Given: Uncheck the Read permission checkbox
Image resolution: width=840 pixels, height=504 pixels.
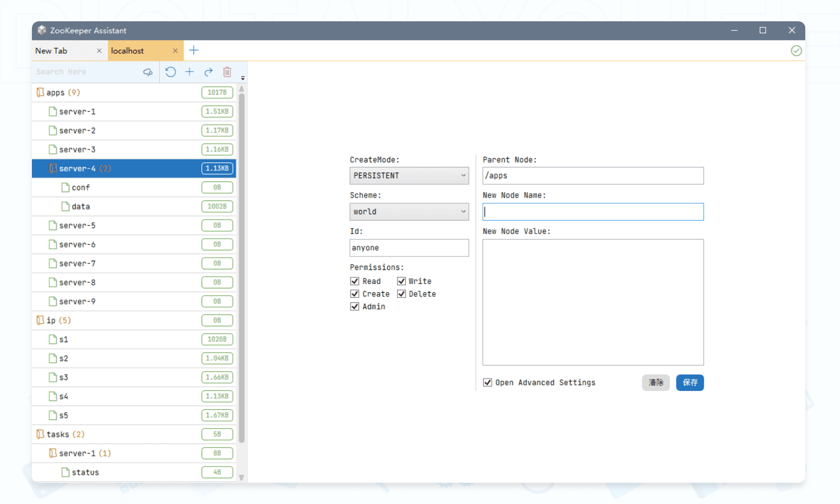Looking at the screenshot, I should (354, 281).
